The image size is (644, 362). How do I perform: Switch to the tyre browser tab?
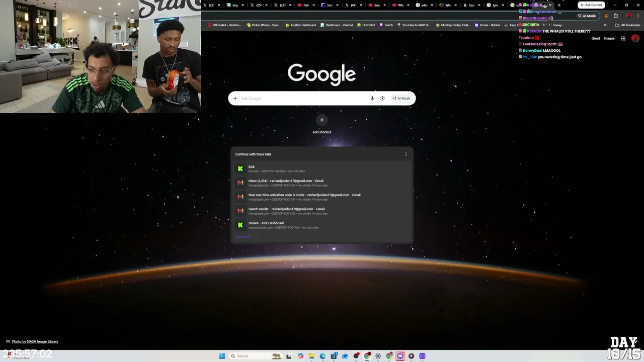[495, 5]
